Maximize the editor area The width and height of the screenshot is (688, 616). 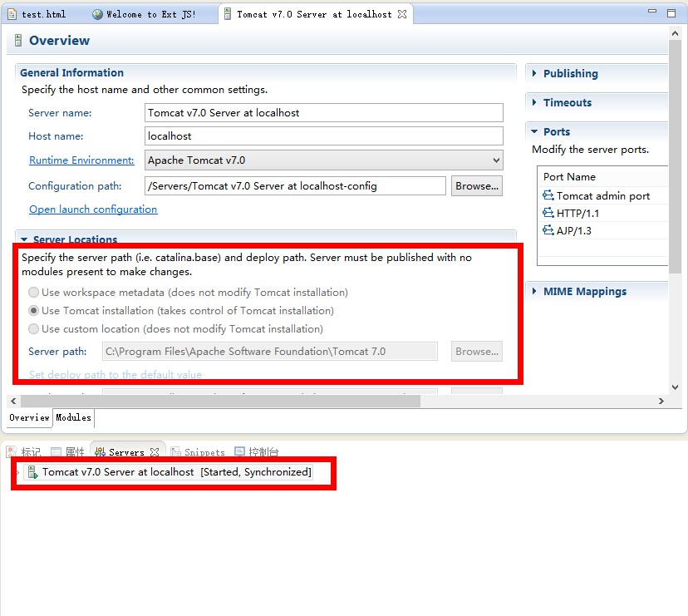click(671, 13)
